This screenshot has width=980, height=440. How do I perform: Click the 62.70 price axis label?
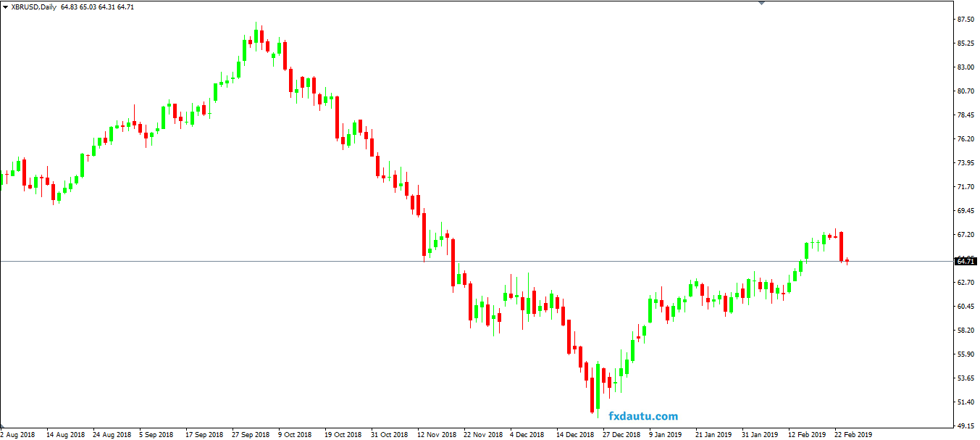pyautogui.click(x=965, y=283)
